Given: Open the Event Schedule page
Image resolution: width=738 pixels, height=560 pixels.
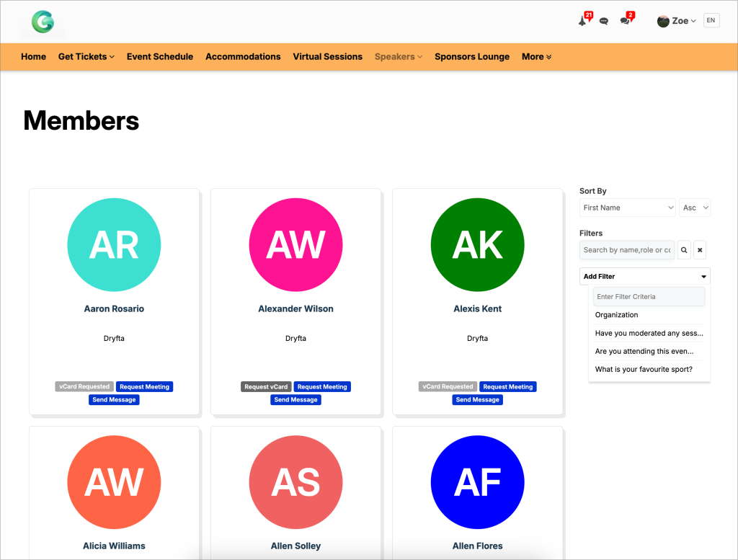Looking at the screenshot, I should 159,56.
